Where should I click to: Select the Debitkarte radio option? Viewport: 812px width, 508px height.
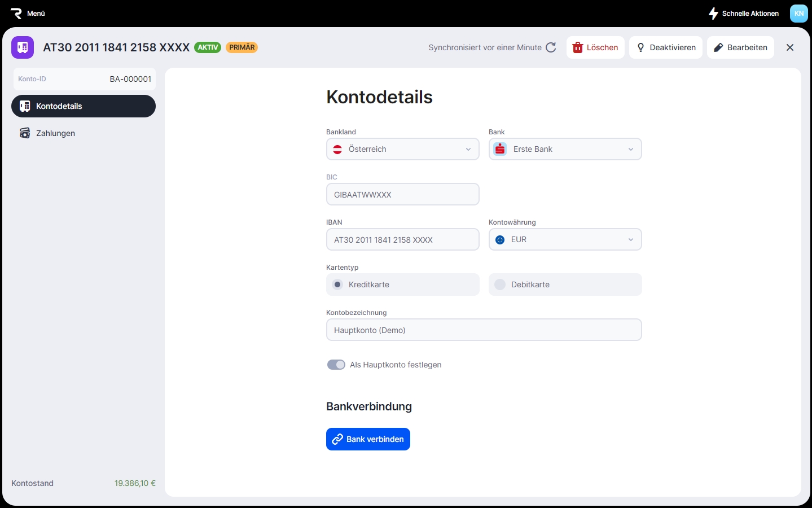(x=500, y=284)
